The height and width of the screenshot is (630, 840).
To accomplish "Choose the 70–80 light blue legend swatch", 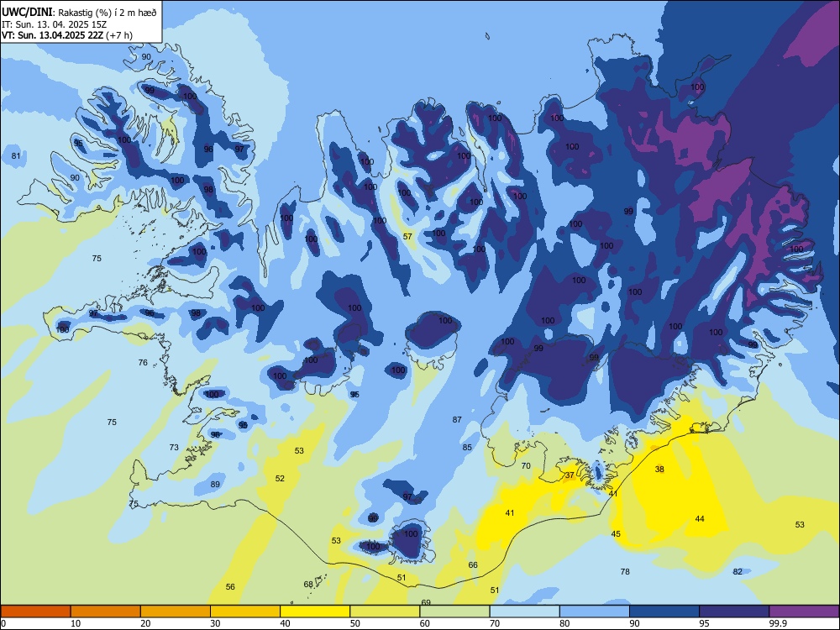I will click(x=524, y=612).
